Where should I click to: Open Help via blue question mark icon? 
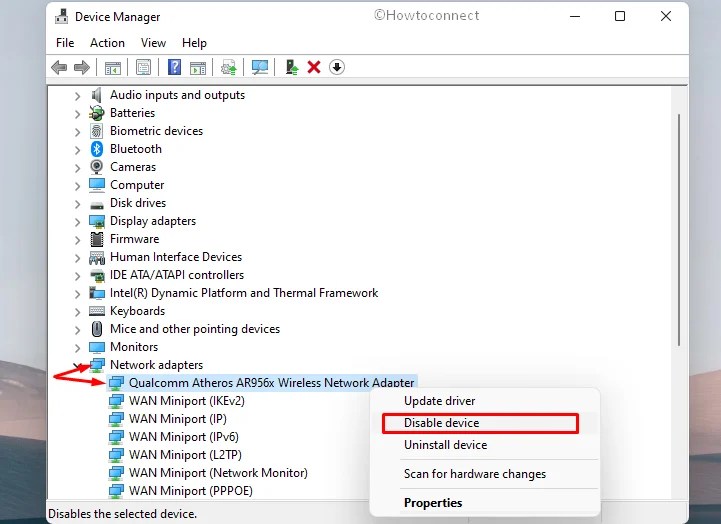(174, 68)
